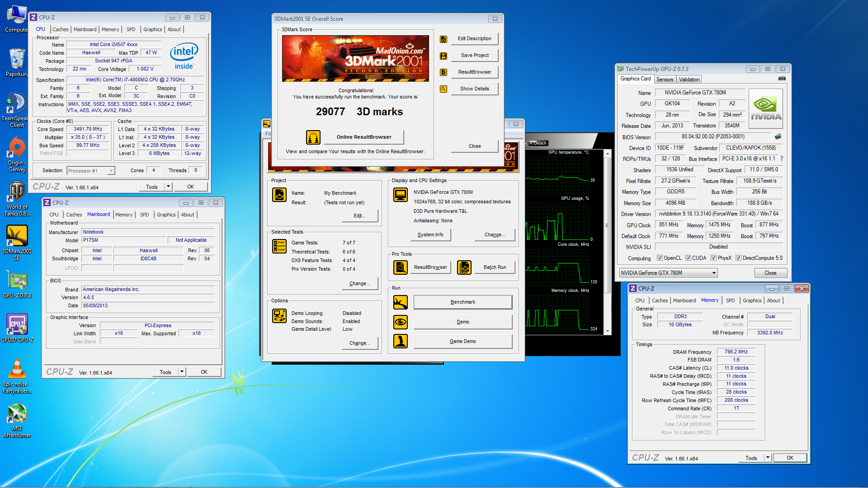Click the Edit Description icon

[443, 39]
